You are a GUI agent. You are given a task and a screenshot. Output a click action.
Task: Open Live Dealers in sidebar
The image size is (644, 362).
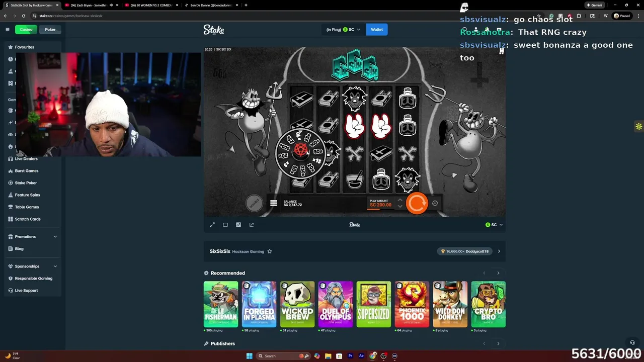coord(26,159)
